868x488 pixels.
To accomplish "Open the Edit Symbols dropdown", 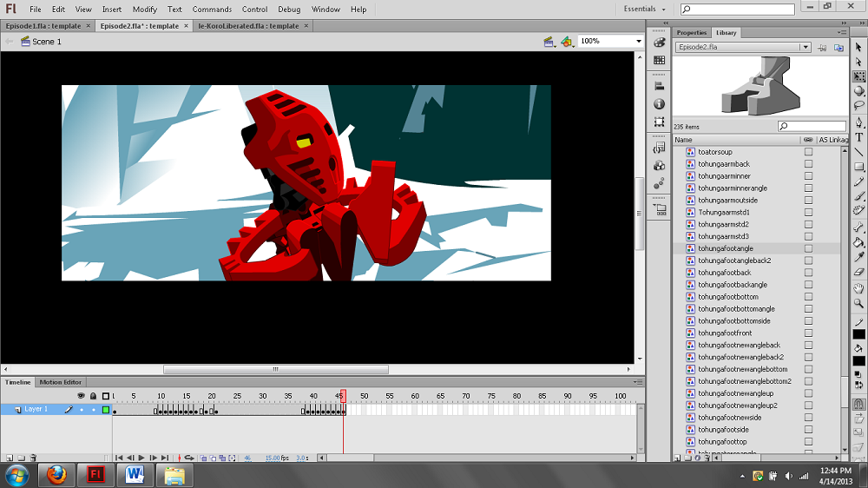I will pos(567,42).
